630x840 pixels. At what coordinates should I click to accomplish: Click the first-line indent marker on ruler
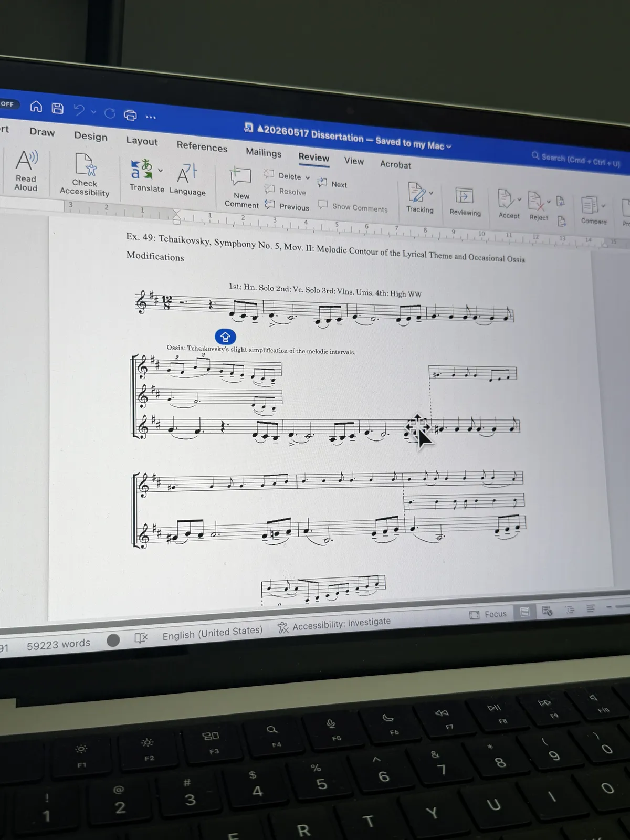(x=177, y=212)
